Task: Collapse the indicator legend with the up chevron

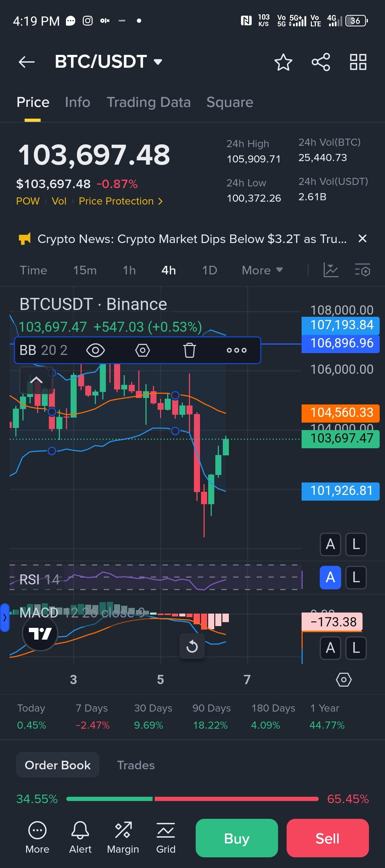Action: [x=36, y=380]
